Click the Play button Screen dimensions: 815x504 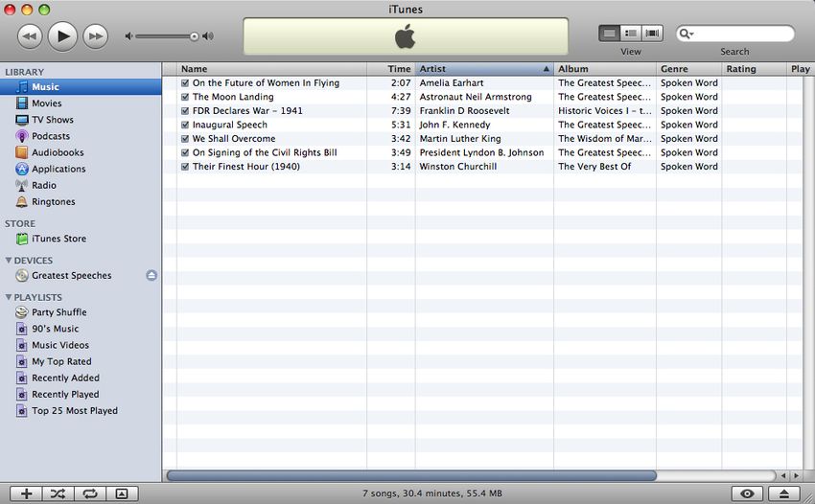tap(63, 36)
